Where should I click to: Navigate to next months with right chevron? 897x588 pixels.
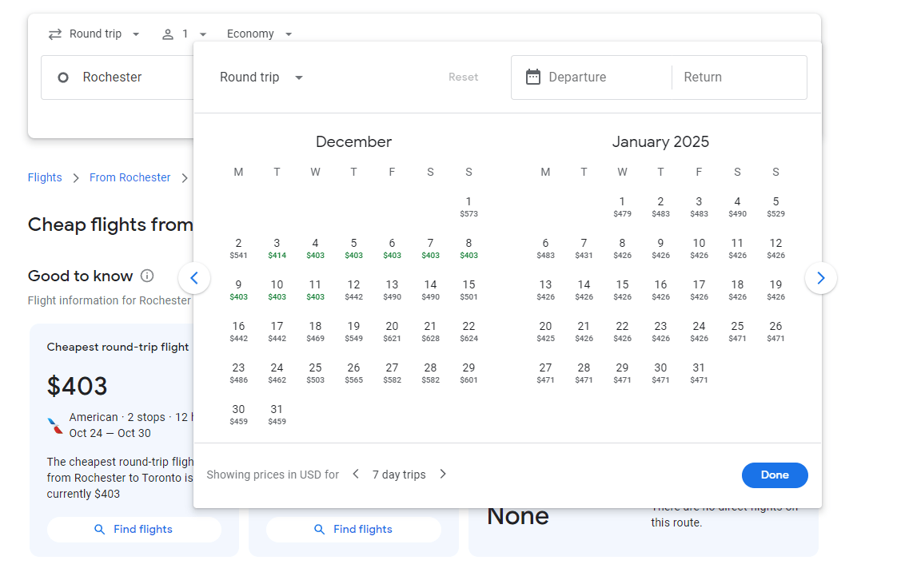coord(821,278)
